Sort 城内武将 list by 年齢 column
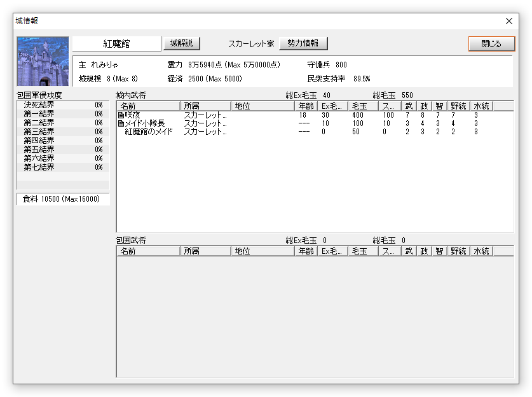Image resolution: width=532 pixels, height=397 pixels. coord(305,106)
